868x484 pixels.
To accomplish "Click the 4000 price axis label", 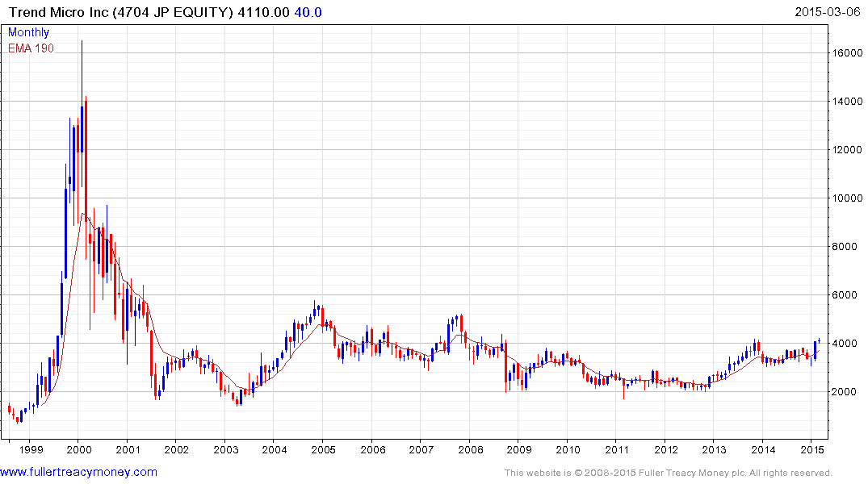I will pyautogui.click(x=845, y=344).
